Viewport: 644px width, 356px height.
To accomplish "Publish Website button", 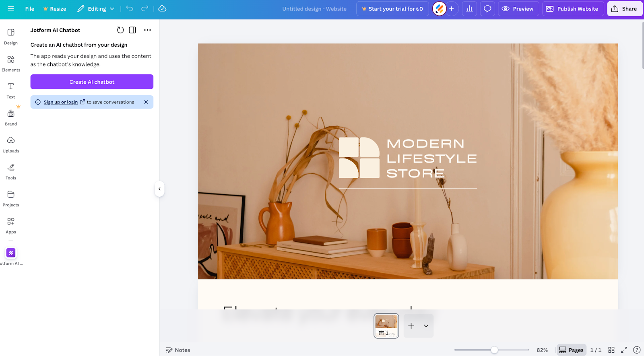I will (573, 8).
